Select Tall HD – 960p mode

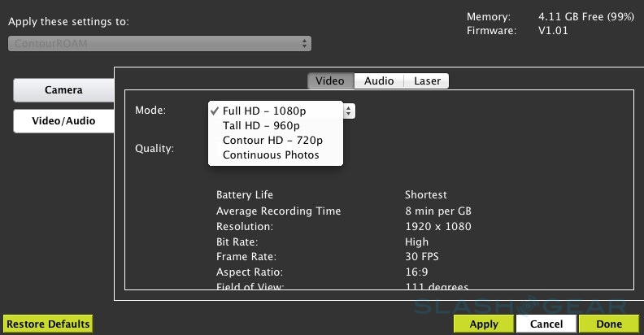261,125
